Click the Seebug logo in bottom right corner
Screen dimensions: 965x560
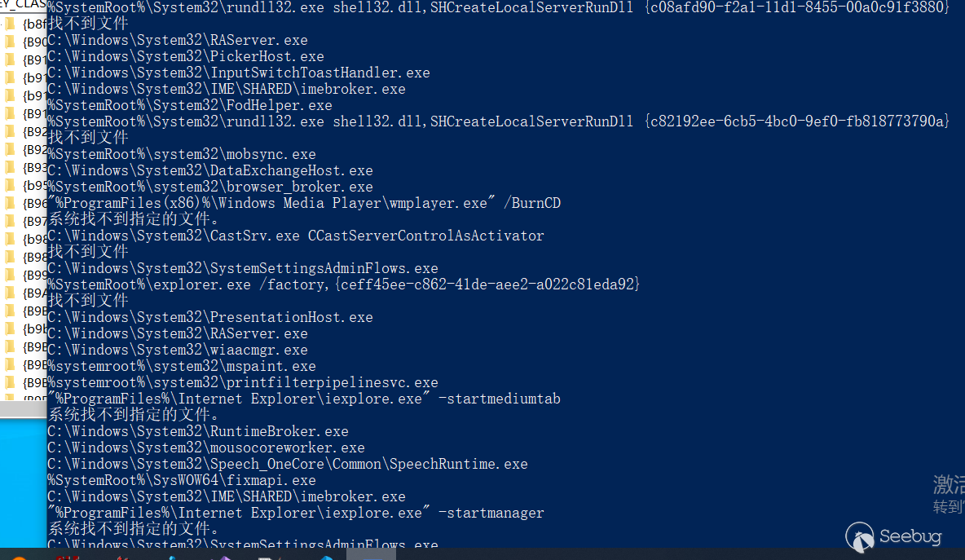tap(892, 536)
